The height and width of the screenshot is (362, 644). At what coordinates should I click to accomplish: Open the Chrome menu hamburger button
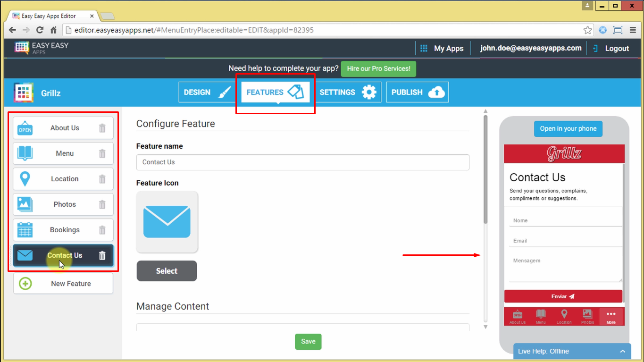[633, 30]
